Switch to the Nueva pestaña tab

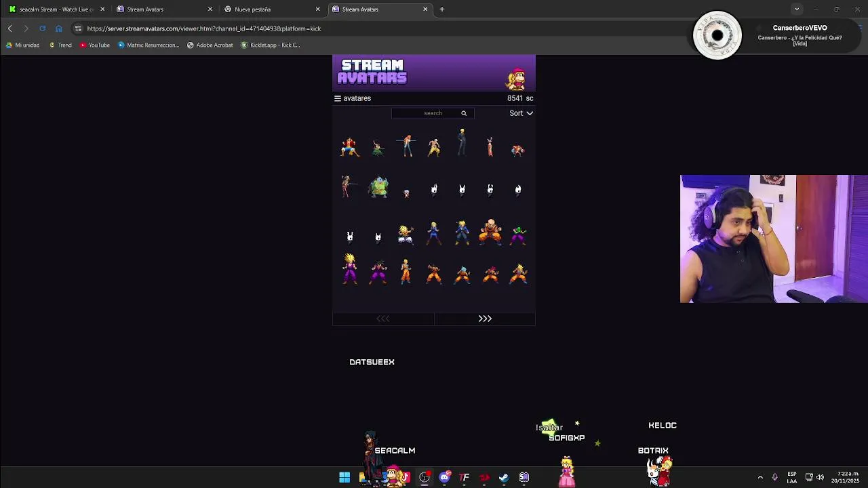coord(271,9)
